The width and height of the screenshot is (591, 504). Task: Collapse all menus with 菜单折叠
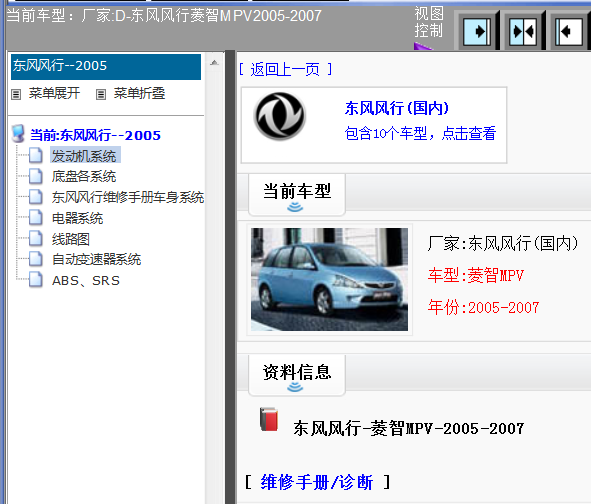(x=139, y=93)
